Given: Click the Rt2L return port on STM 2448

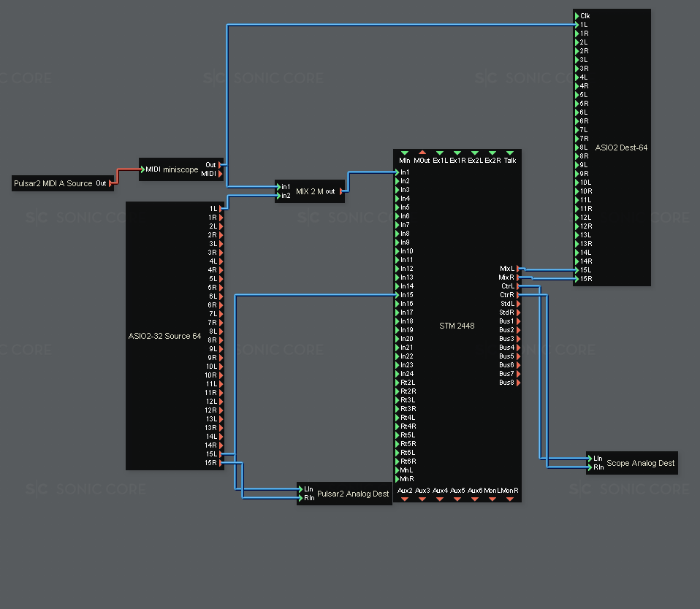Looking at the screenshot, I should pos(397,383).
